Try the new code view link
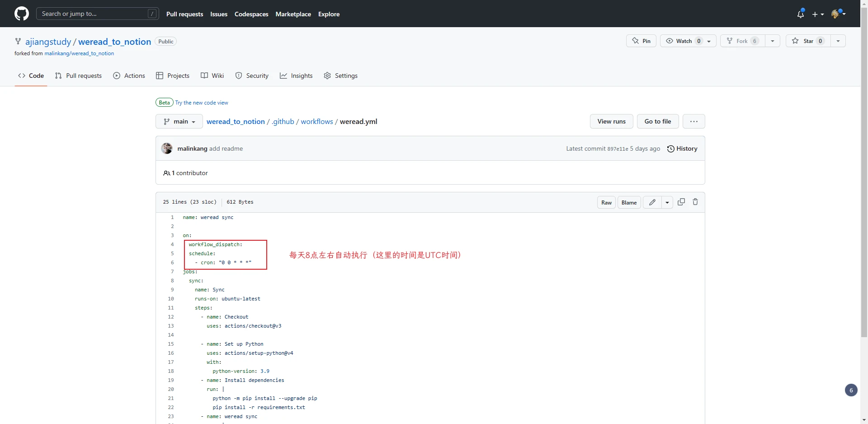Image resolution: width=868 pixels, height=424 pixels. (202, 103)
